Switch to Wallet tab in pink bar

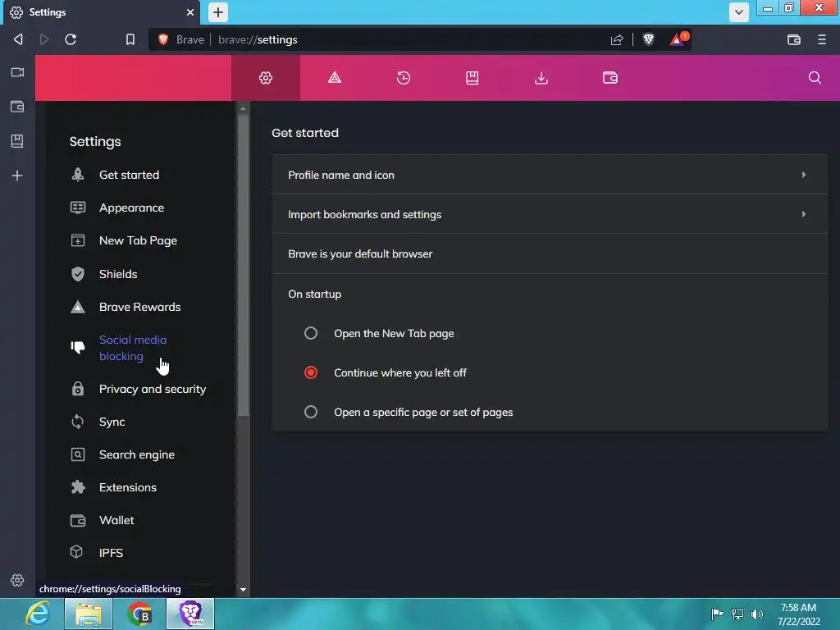[x=610, y=78]
